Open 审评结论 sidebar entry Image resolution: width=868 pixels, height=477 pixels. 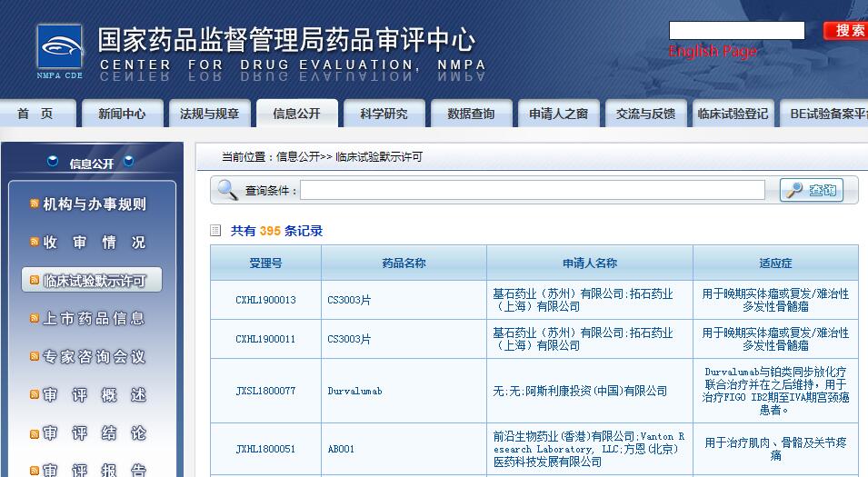(x=95, y=432)
